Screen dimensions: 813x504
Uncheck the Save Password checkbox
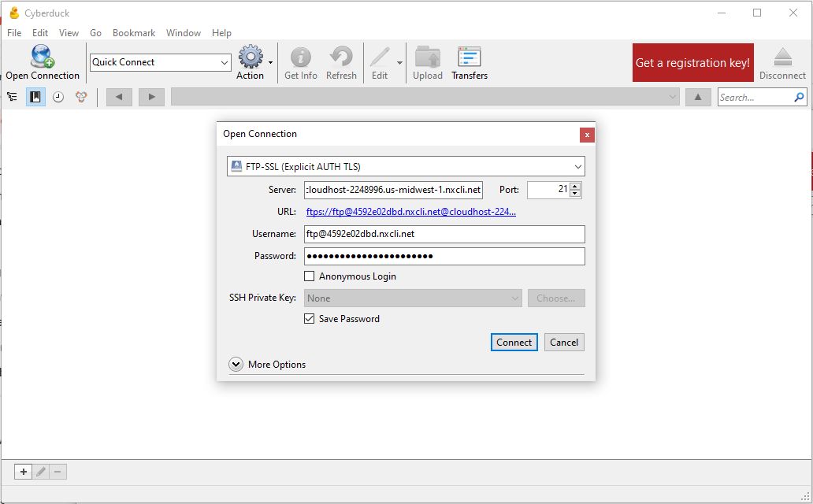coord(309,318)
